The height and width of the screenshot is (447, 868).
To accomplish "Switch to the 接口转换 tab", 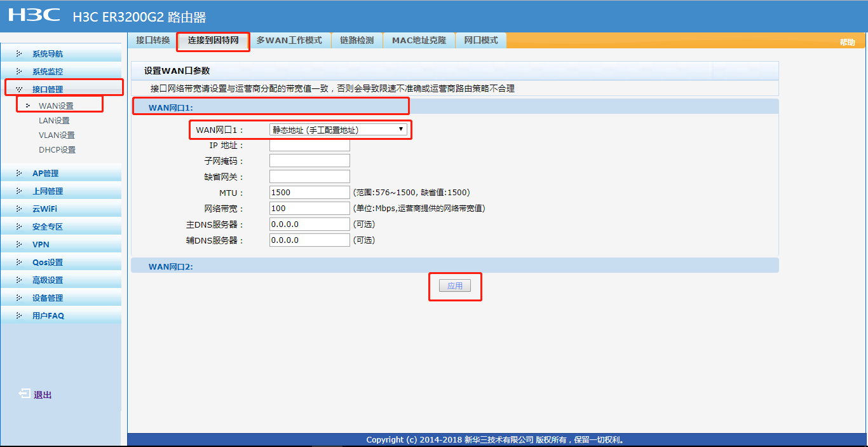I will point(152,40).
